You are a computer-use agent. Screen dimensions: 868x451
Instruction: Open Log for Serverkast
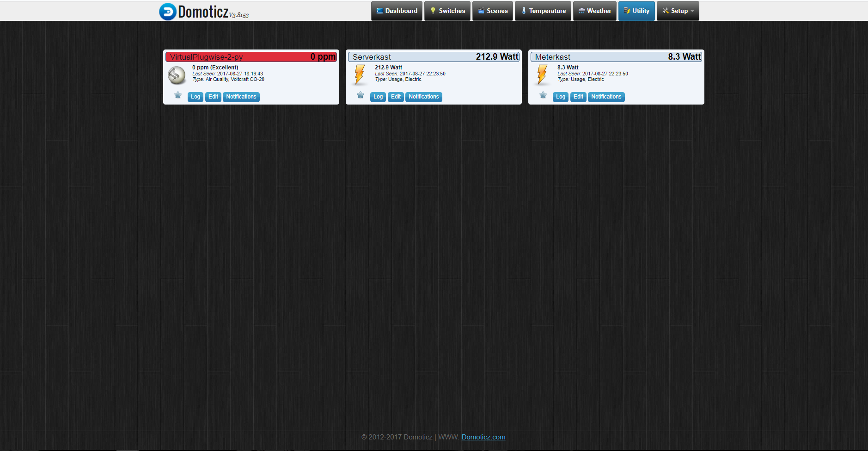(x=378, y=97)
